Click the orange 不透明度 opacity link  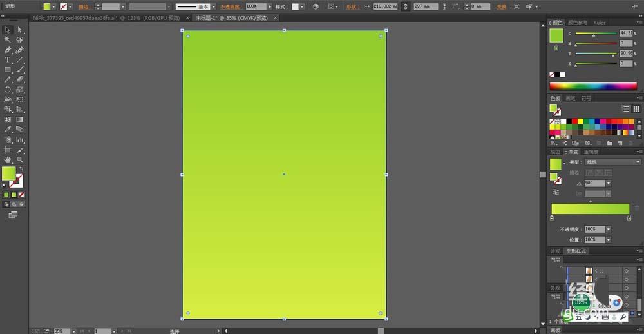(x=232, y=7)
